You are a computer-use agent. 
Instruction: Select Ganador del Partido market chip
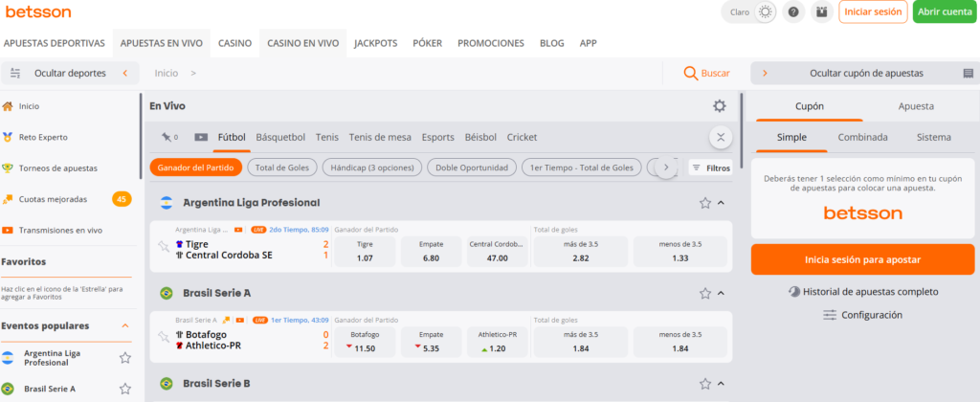tap(195, 167)
